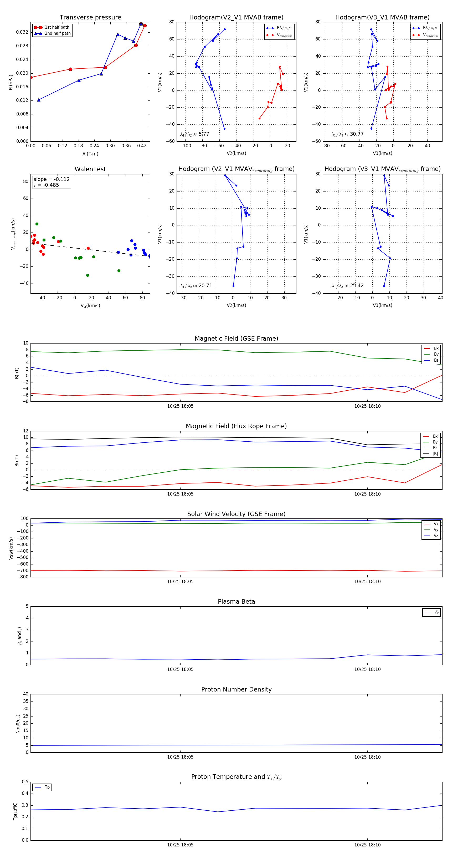The width and height of the screenshot is (473, 868).
Task: Click "10/25 18:10" tick under Solar Wind Velocity
Action: point(367,582)
